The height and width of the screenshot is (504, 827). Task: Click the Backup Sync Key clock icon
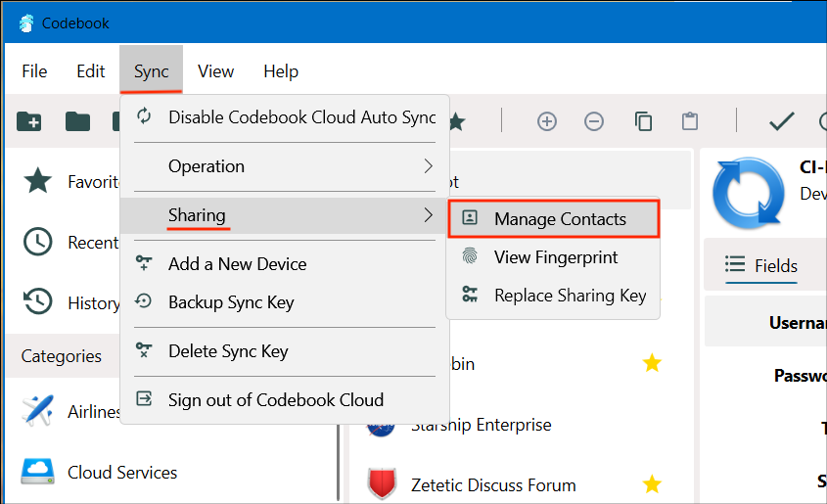(x=144, y=301)
